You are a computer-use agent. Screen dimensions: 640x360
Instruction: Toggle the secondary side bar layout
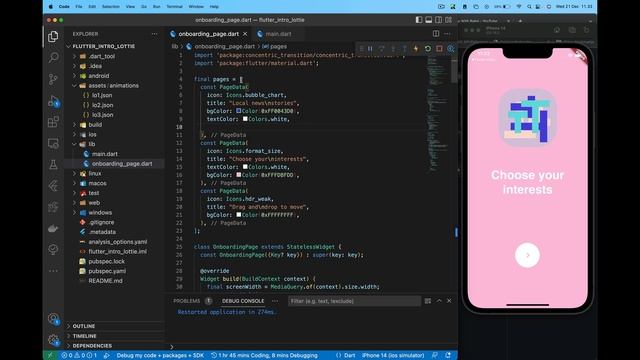tap(438, 20)
